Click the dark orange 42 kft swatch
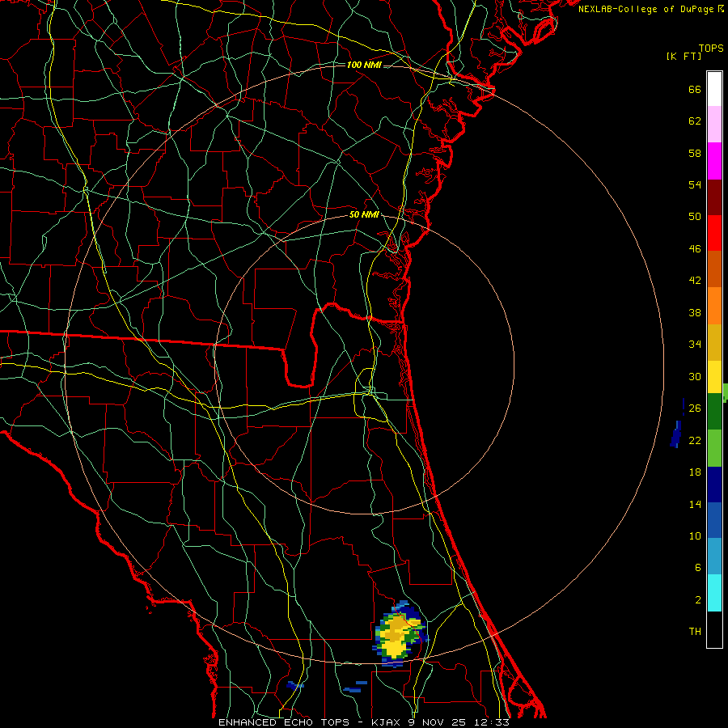 click(714, 269)
